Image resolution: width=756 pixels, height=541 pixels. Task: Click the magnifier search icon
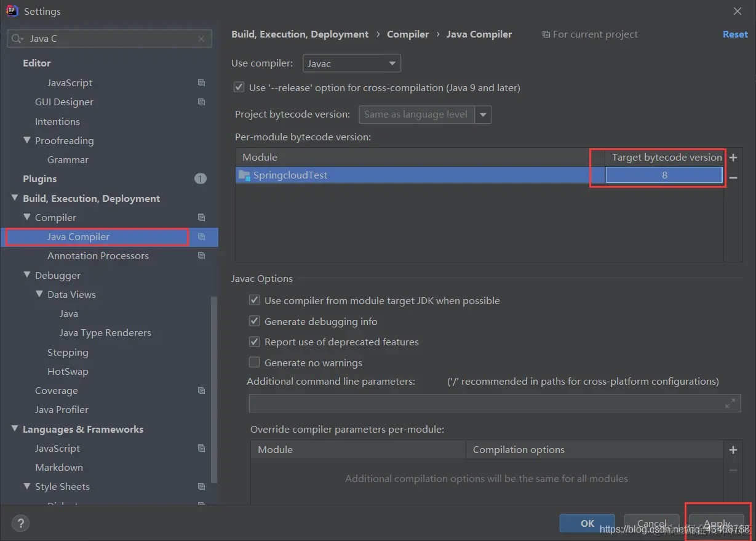point(18,39)
